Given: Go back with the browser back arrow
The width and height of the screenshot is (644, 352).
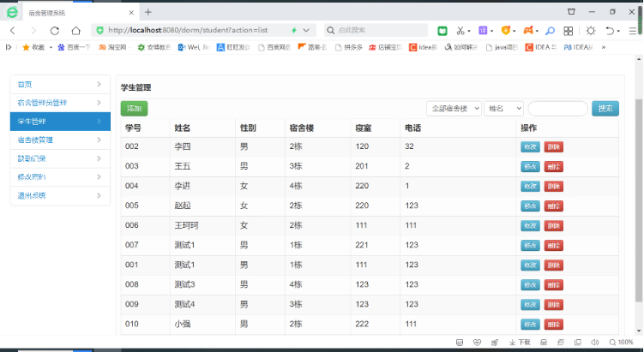Looking at the screenshot, I should [x=13, y=30].
